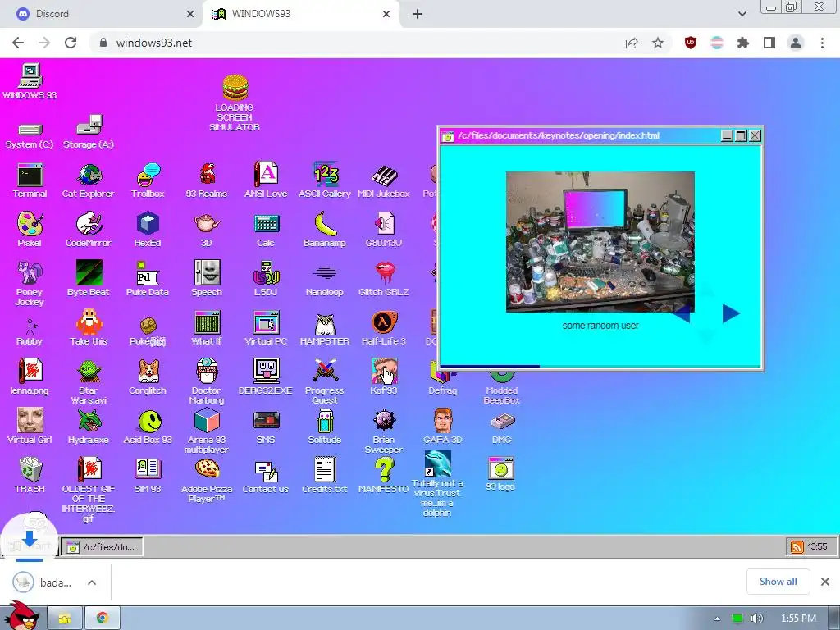Launch Virtual PC

267,322
